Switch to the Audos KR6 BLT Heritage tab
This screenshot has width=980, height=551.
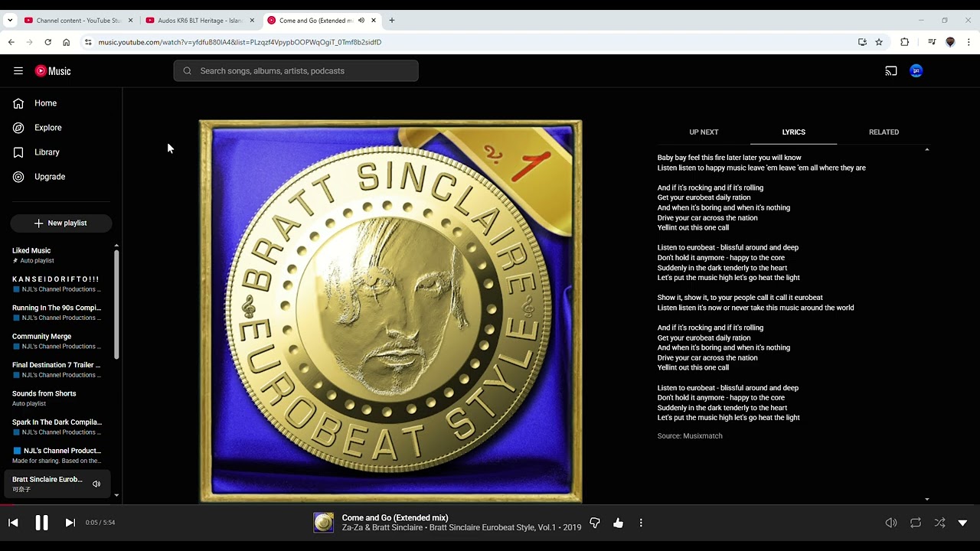pos(200,21)
